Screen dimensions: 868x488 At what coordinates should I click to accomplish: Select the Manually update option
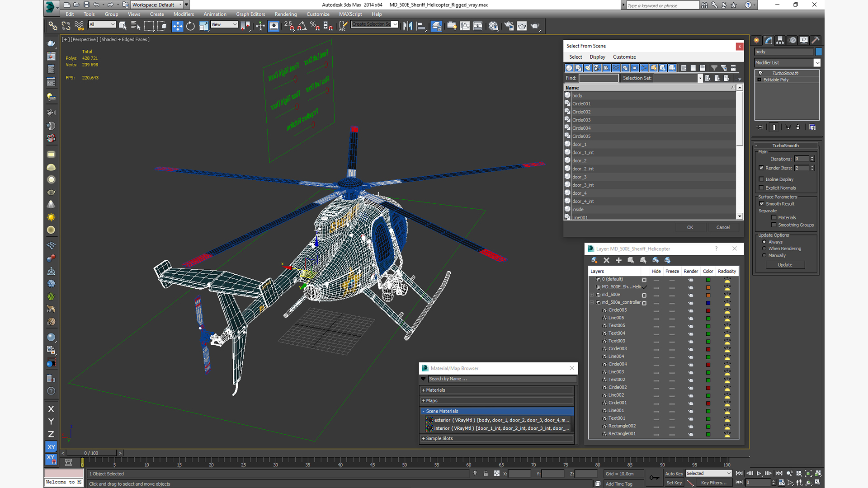764,255
